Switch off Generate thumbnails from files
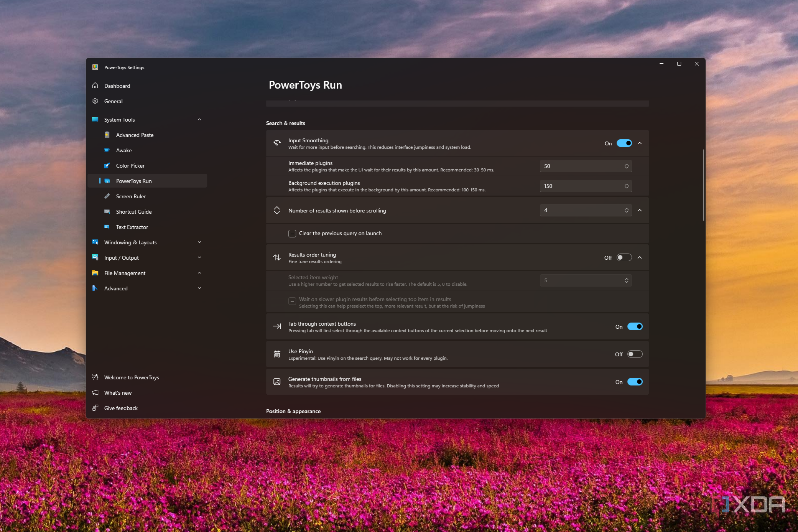The height and width of the screenshot is (532, 798). point(635,382)
